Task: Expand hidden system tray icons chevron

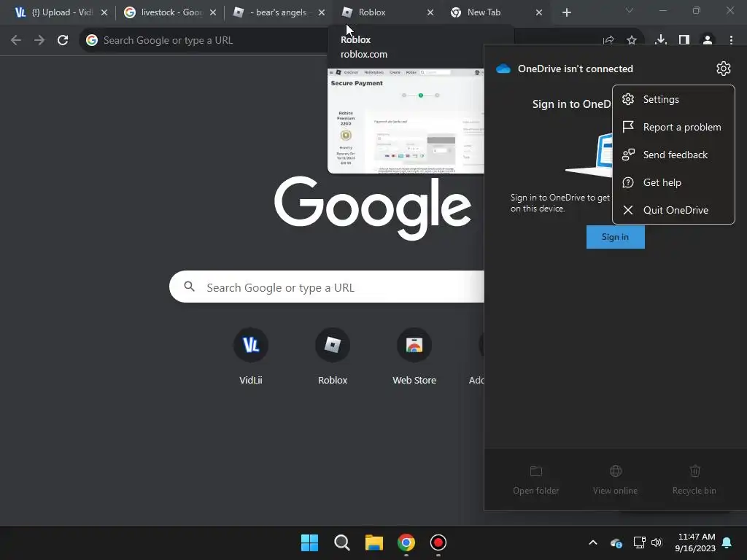Action: coord(592,542)
